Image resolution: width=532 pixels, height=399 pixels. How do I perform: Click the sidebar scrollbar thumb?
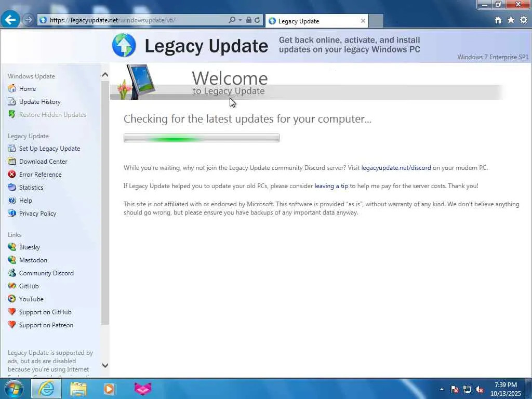pos(105,202)
